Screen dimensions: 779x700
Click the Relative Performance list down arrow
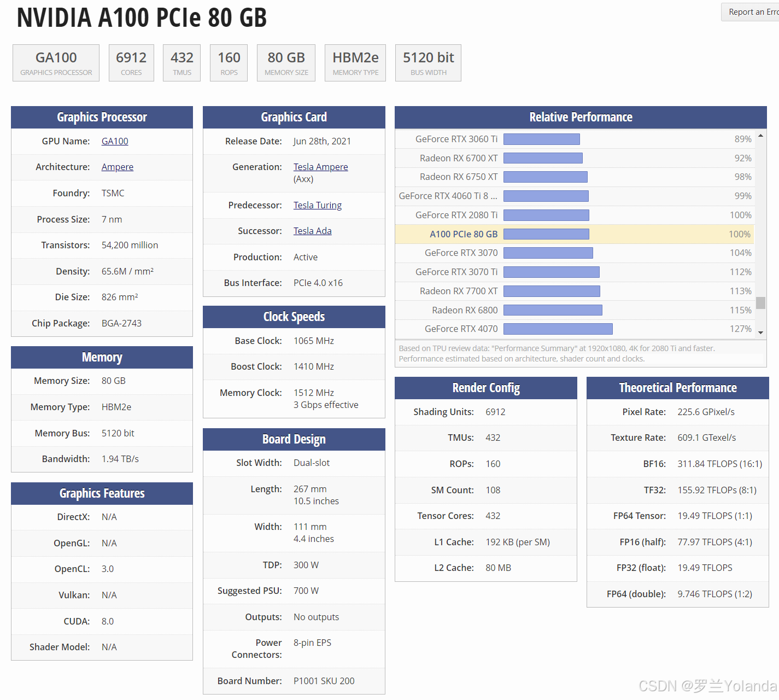click(760, 332)
